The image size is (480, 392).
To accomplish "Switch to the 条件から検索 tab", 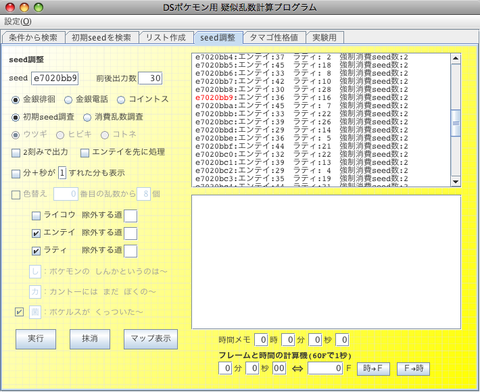I will [33, 37].
